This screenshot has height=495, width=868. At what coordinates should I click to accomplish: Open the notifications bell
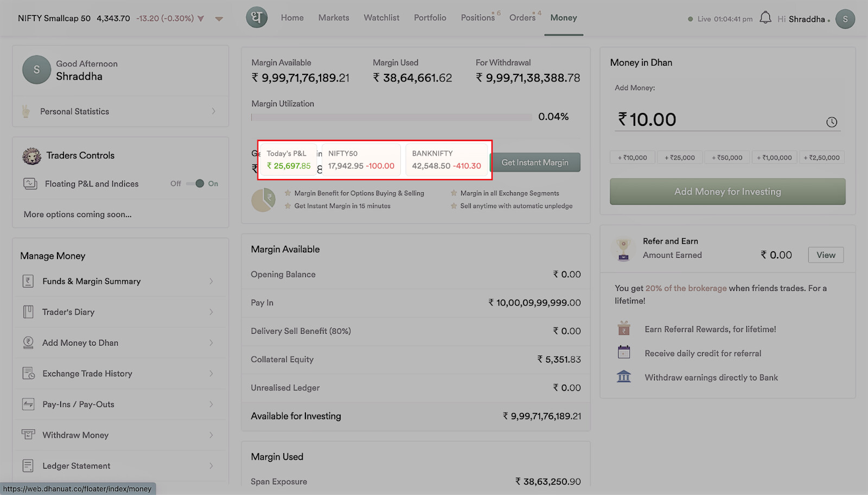pos(765,18)
